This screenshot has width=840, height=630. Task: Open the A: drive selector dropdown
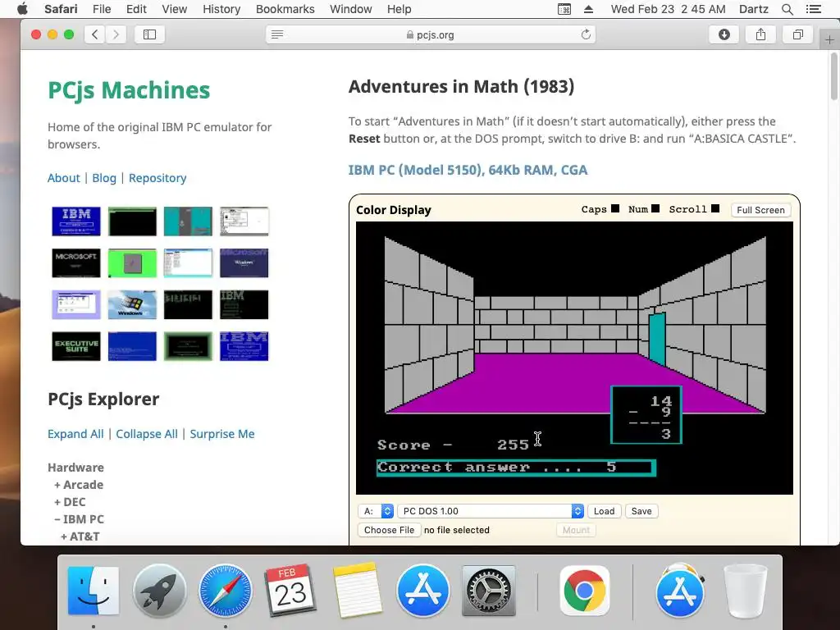click(376, 511)
